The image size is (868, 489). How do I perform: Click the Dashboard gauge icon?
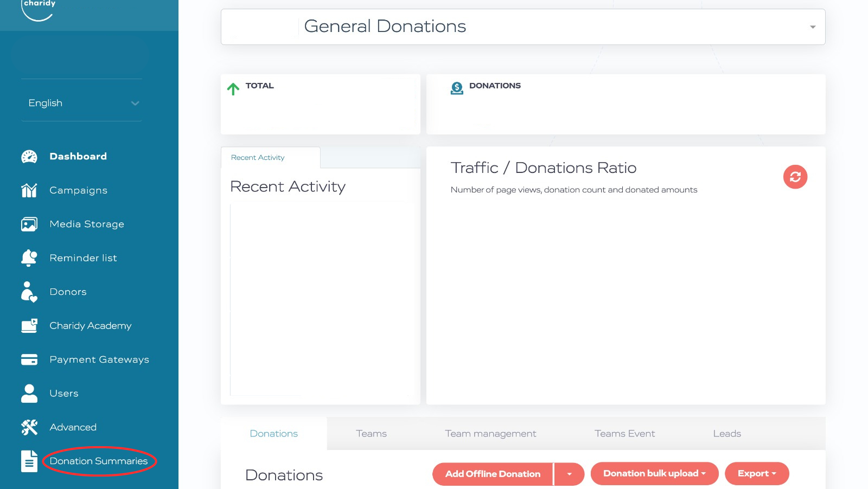[29, 157]
